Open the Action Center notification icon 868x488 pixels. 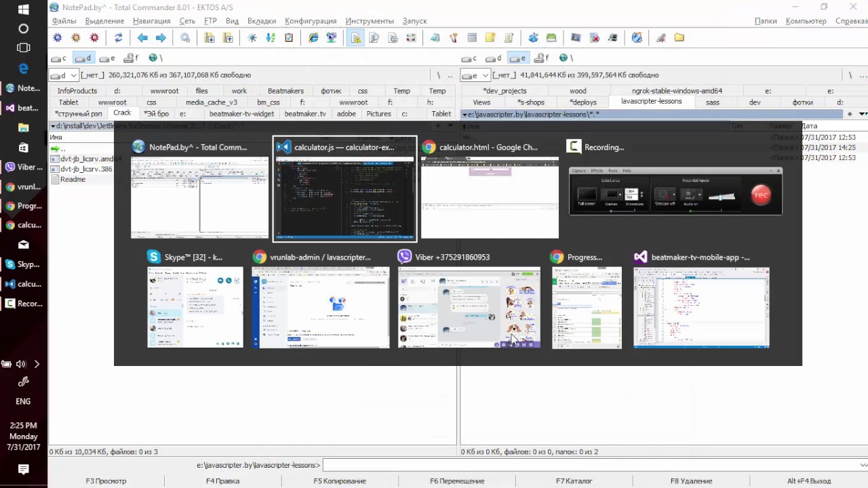[23, 469]
